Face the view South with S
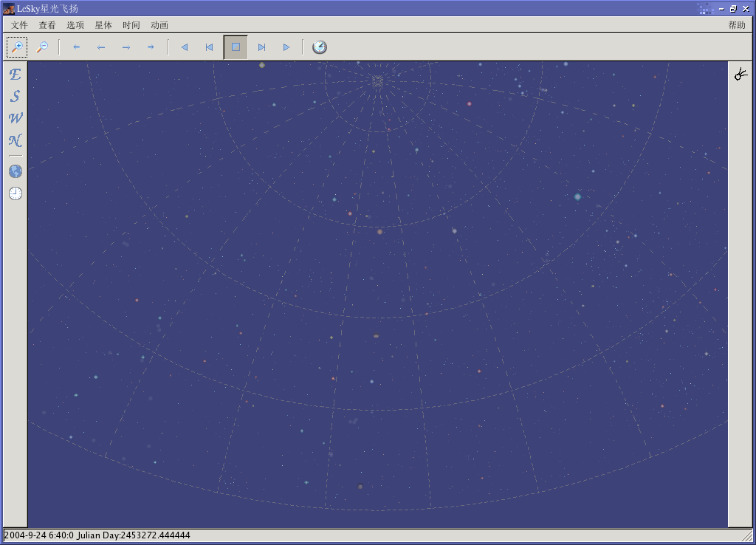The width and height of the screenshot is (756, 545). pyautogui.click(x=16, y=97)
